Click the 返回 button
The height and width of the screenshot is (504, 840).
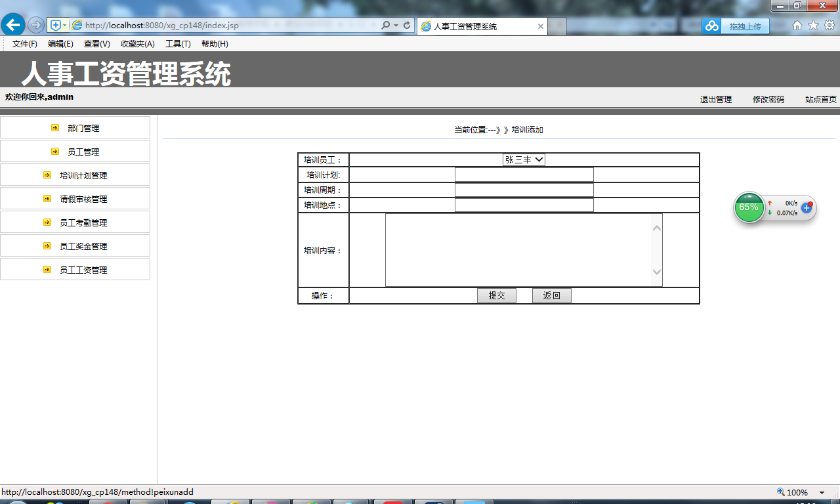[x=552, y=296]
